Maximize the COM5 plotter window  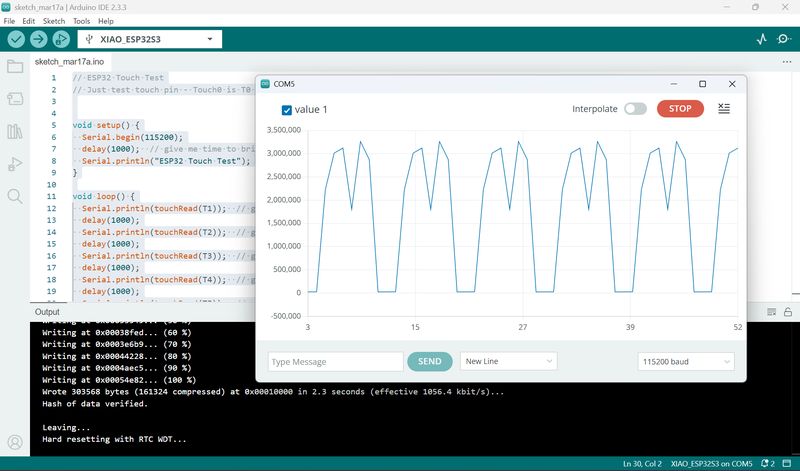coord(702,84)
